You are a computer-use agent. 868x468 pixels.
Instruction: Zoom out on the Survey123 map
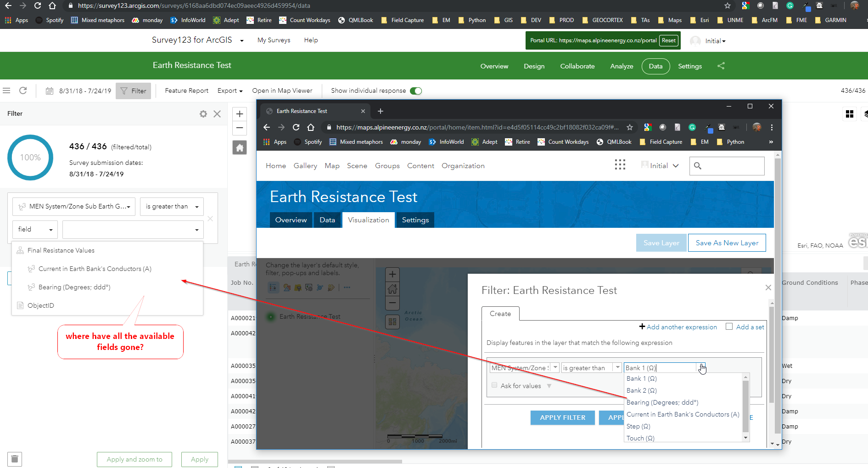point(240,128)
